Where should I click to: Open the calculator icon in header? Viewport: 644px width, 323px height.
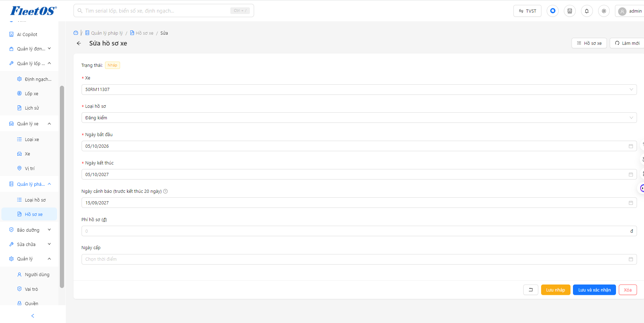[x=570, y=11]
